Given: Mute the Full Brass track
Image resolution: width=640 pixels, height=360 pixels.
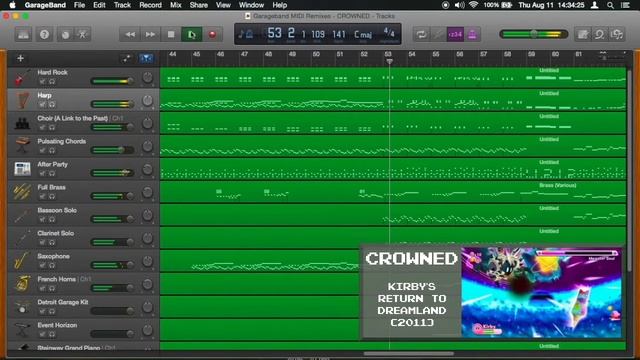Looking at the screenshot, I should [x=42, y=196].
